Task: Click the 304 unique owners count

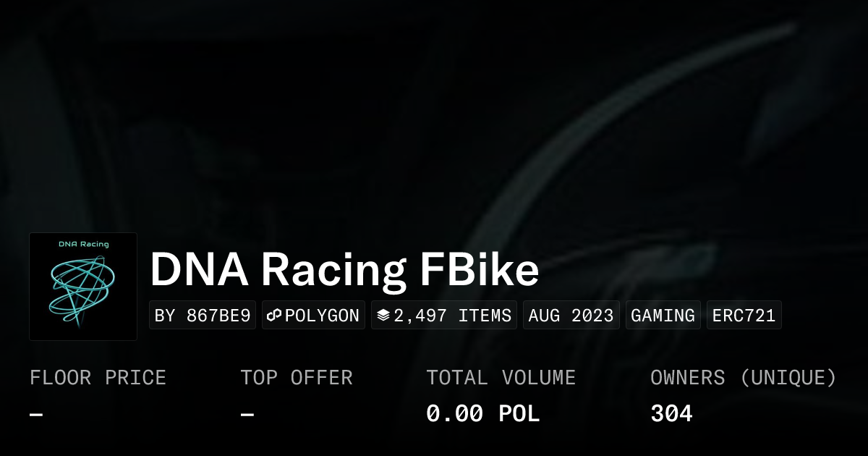Action: click(671, 414)
